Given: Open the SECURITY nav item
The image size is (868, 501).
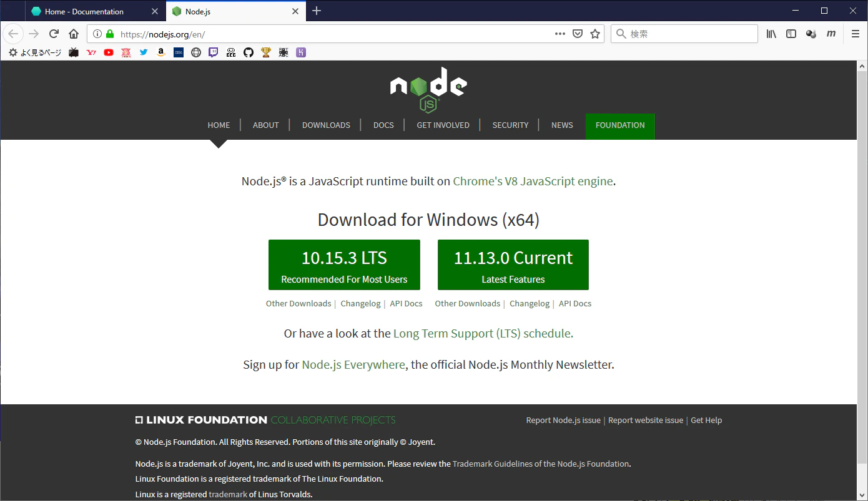Looking at the screenshot, I should pos(510,125).
